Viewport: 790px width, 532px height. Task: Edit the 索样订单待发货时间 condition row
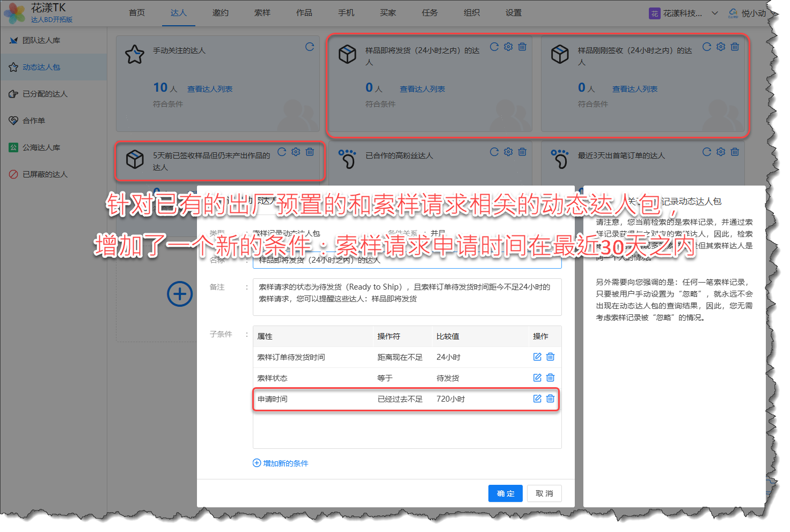click(537, 357)
